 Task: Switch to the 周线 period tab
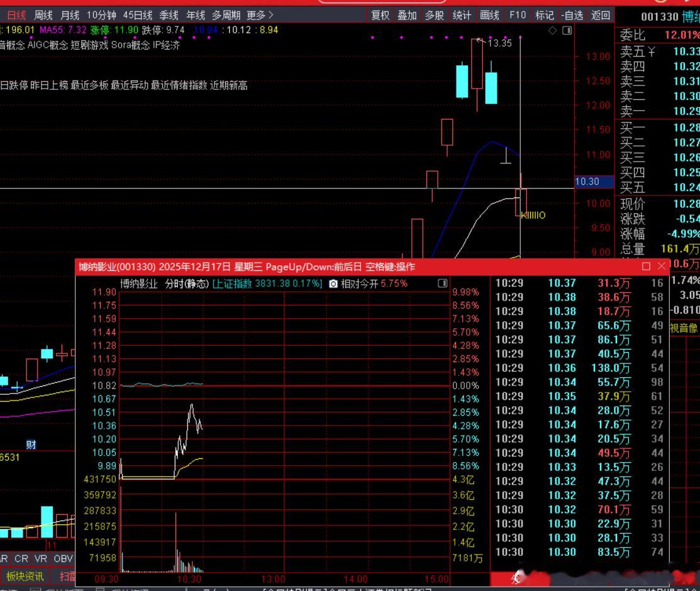point(43,15)
